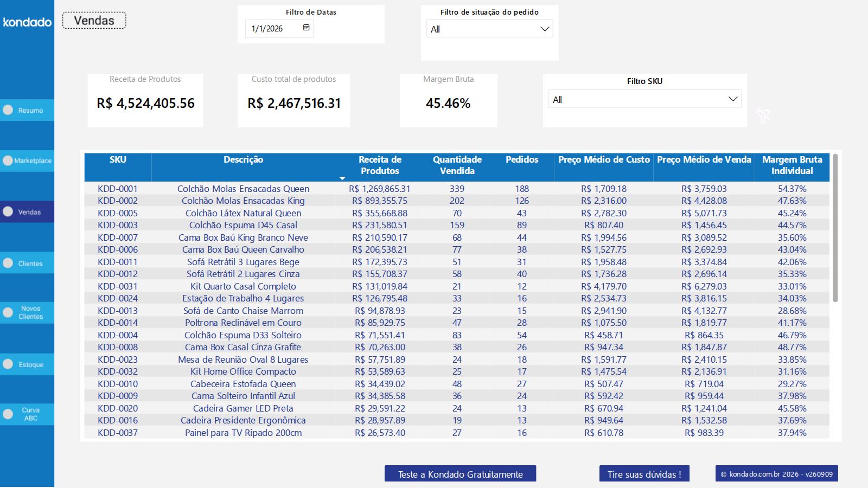This screenshot has height=488, width=868.
Task: Click the sort arrow under Receita de Produtos
Action: coord(342,178)
